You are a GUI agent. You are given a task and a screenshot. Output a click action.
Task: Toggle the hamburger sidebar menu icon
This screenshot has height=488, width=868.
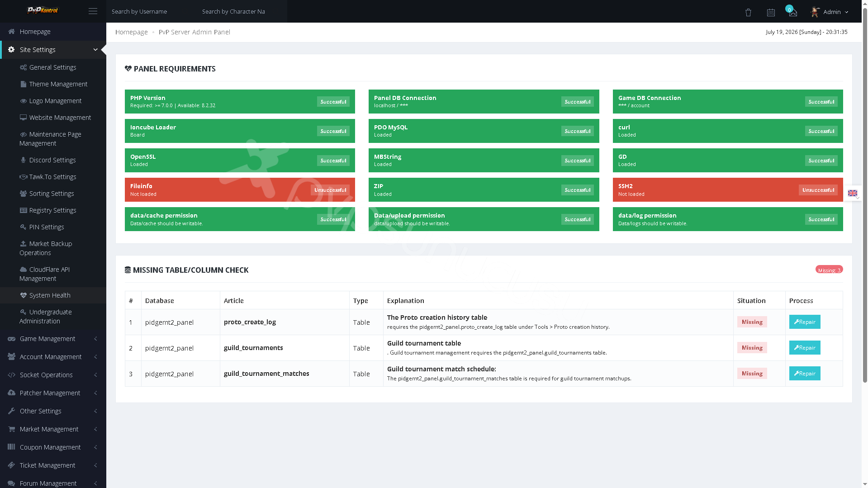[x=93, y=11]
